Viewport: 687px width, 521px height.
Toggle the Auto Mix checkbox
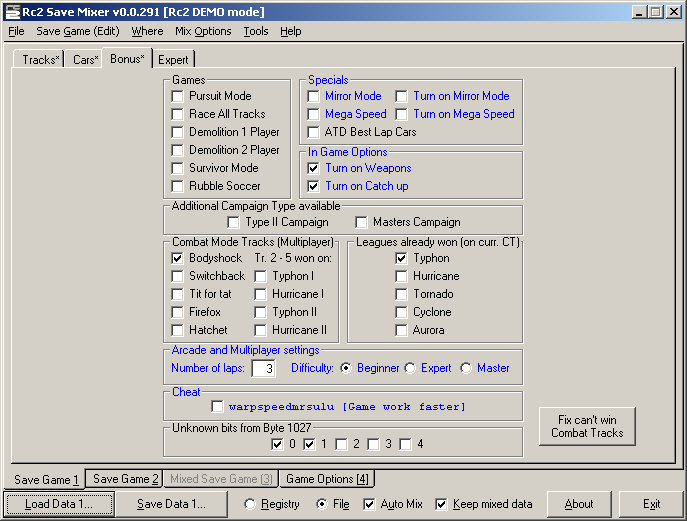click(x=369, y=504)
